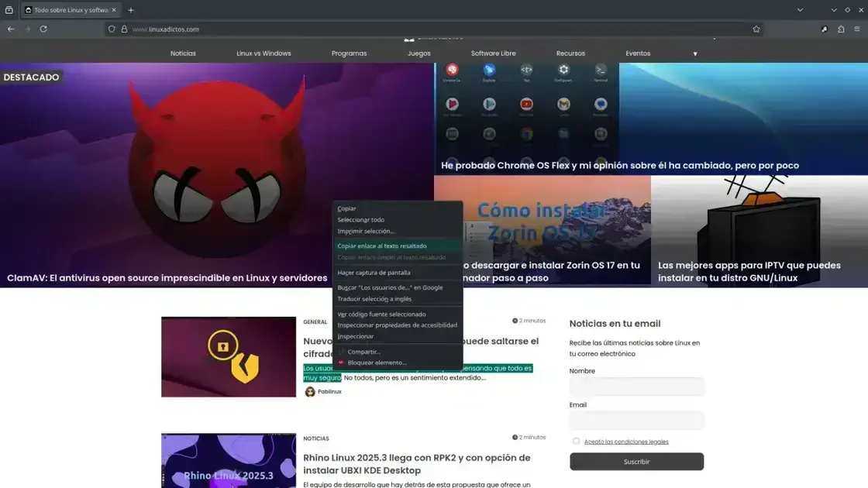Open the padlock article thumbnail
Viewport: 868px width, 488px height.
[229, 357]
